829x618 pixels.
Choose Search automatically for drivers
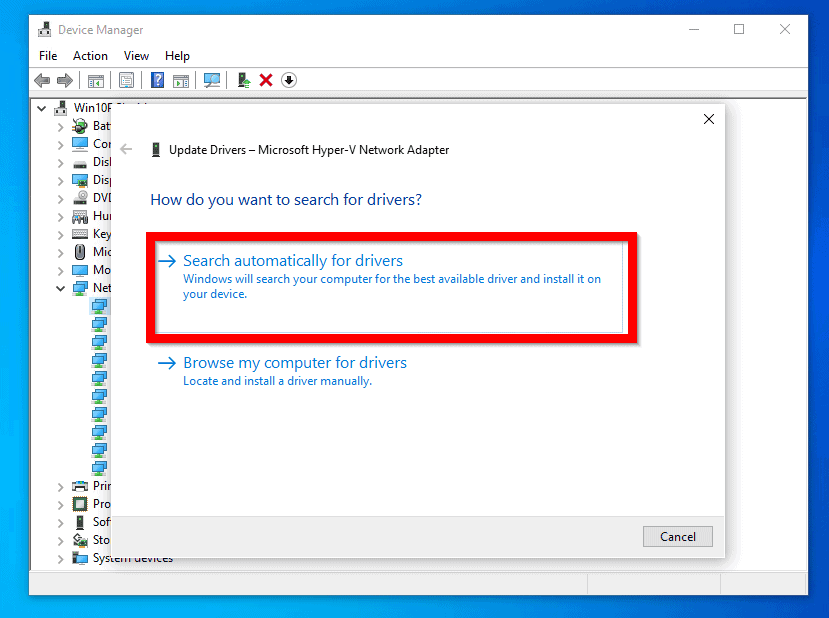(390, 287)
